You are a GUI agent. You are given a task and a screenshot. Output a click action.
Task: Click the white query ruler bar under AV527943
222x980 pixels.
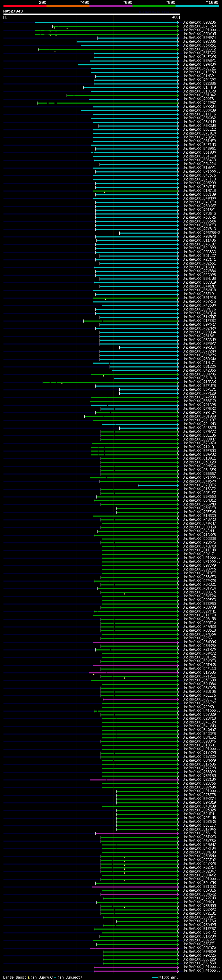click(92, 14)
